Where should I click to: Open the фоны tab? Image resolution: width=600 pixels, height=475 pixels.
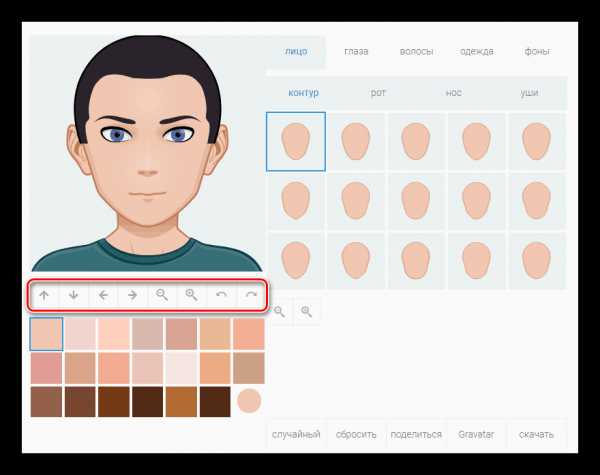click(536, 51)
